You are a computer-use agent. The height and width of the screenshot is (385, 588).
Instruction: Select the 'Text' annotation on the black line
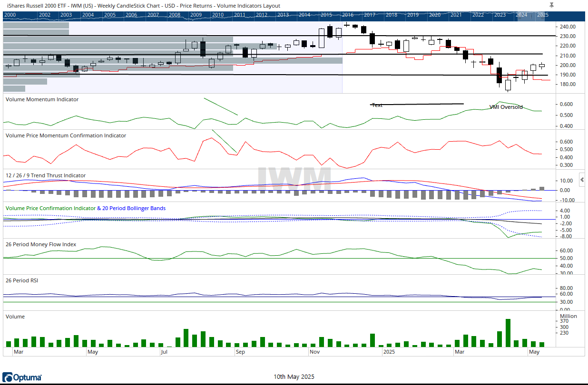click(377, 105)
